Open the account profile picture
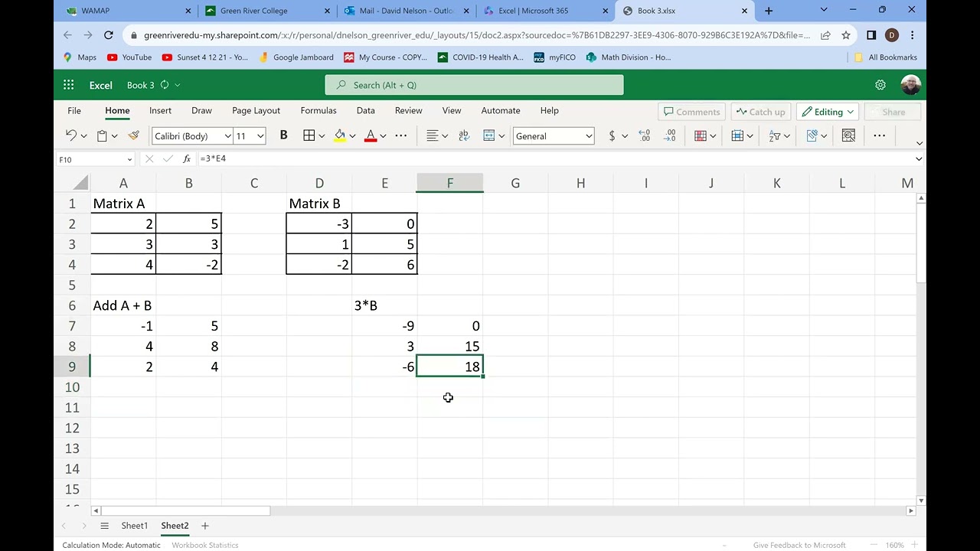The width and height of the screenshot is (980, 551). coord(910,85)
